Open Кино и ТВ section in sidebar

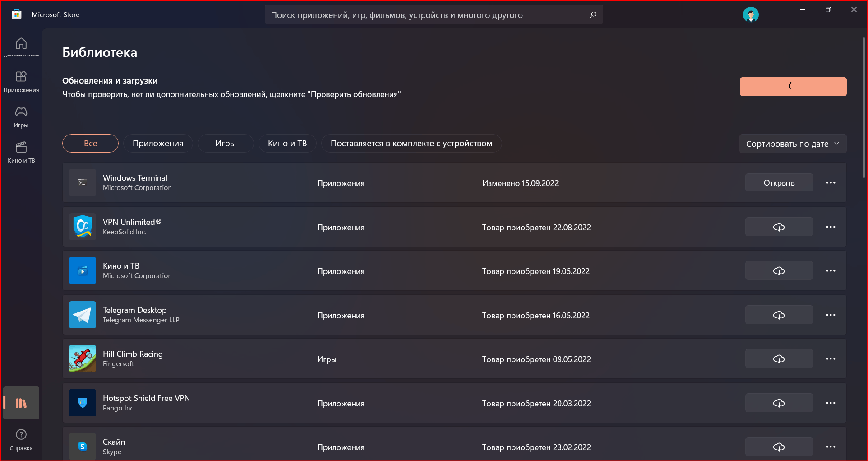point(21,152)
